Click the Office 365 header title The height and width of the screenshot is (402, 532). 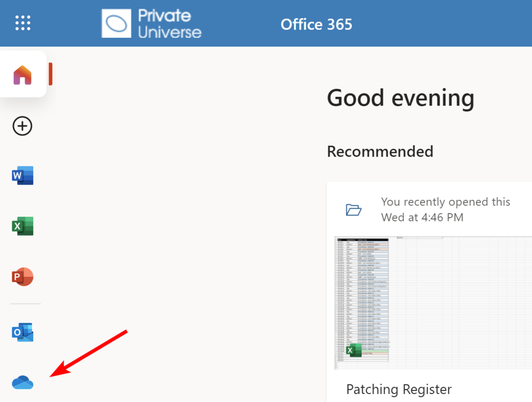316,24
